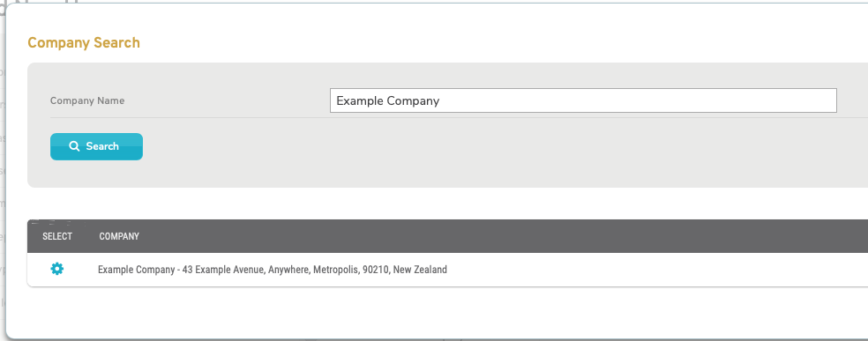Click blank right side of result row
This screenshot has height=341, width=868.
(664, 270)
